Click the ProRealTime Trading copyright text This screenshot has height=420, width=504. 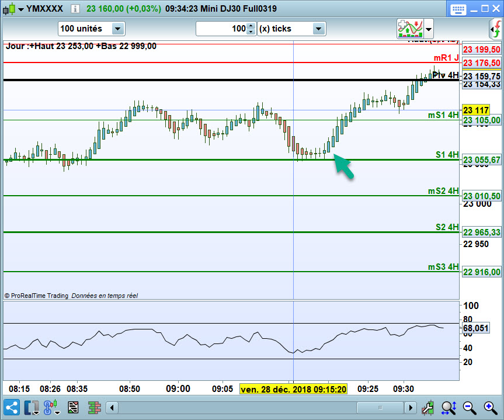pos(36,296)
